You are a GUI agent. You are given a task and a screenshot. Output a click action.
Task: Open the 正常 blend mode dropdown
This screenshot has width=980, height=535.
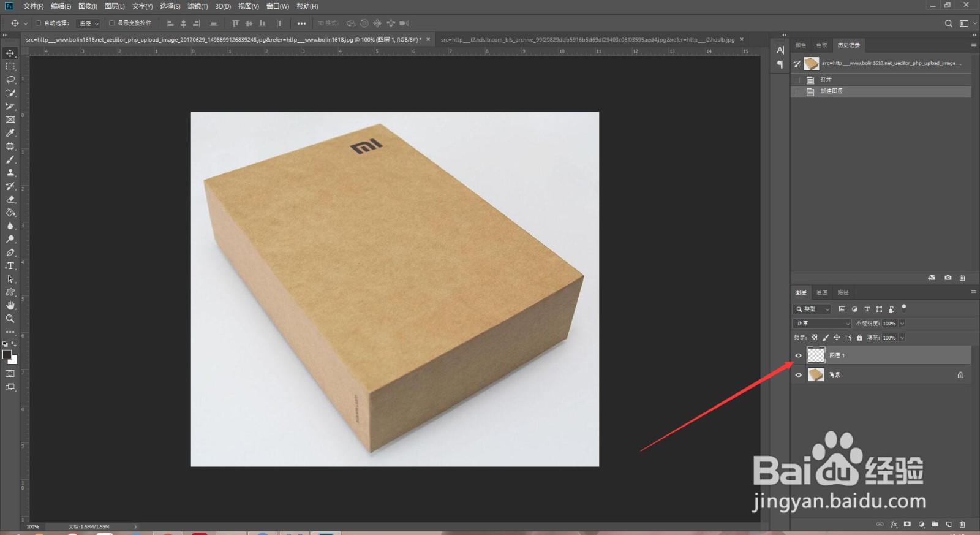click(x=822, y=323)
